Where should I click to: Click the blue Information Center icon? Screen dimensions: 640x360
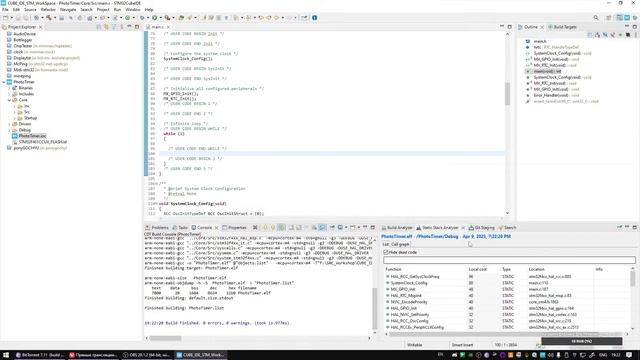[x=315, y=18]
